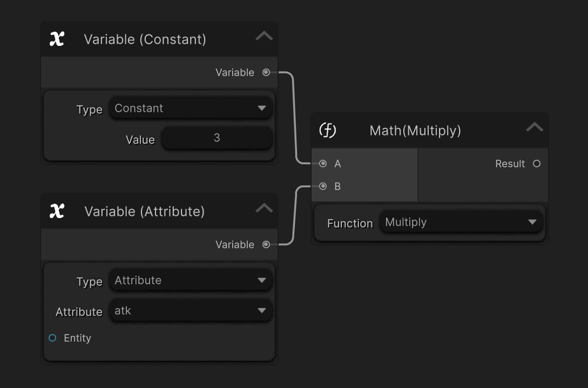Collapse the Variable (Attribute) node
This screenshot has width=588, height=388.
[x=264, y=209]
